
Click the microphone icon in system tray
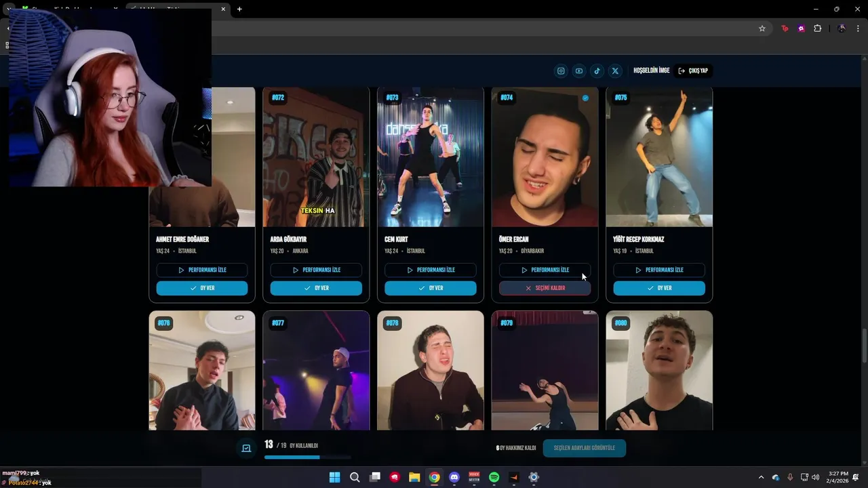[x=790, y=477]
